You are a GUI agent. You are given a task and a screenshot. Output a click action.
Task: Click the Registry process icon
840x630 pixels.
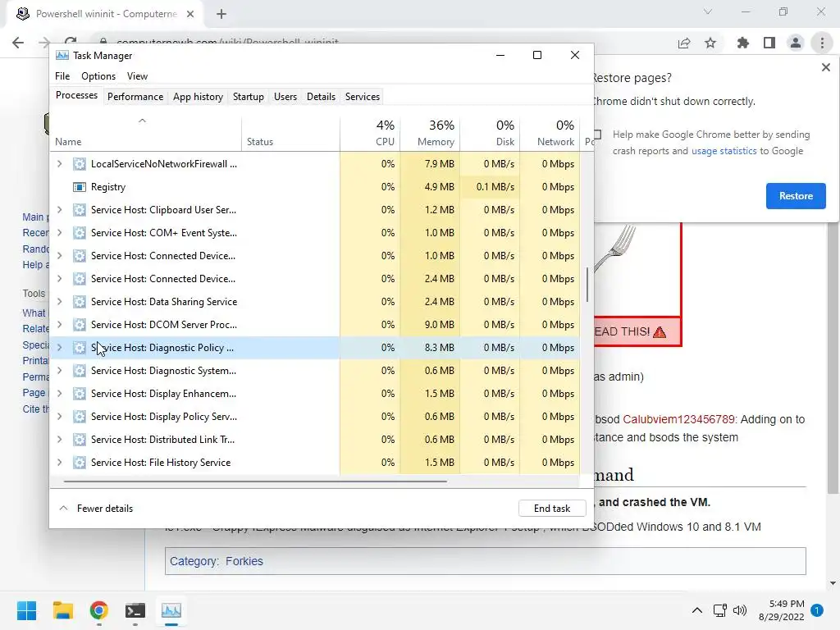click(x=80, y=187)
